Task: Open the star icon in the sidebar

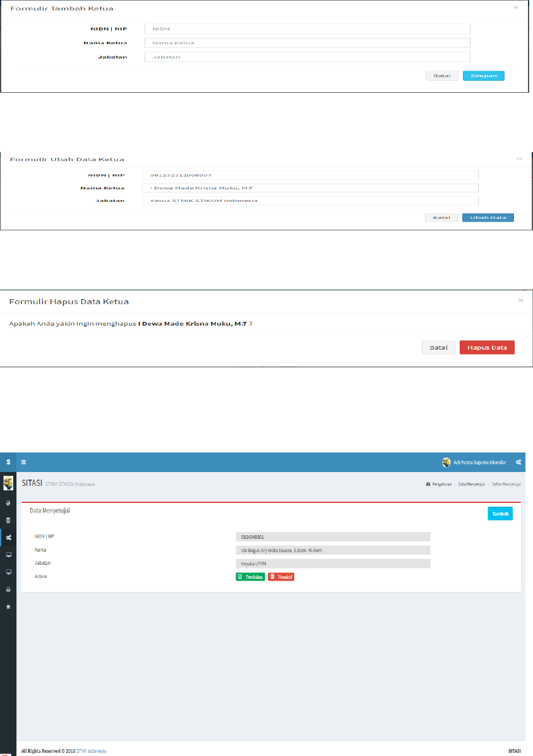Action: (8, 606)
